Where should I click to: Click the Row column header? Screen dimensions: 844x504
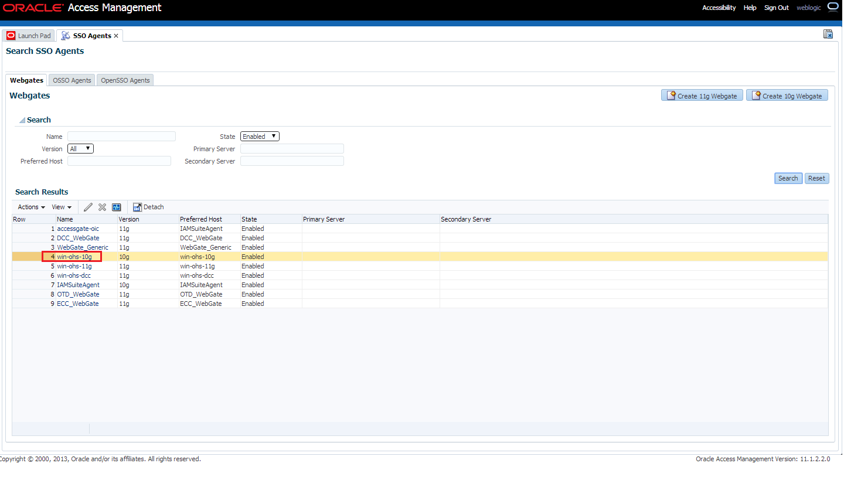[34, 219]
